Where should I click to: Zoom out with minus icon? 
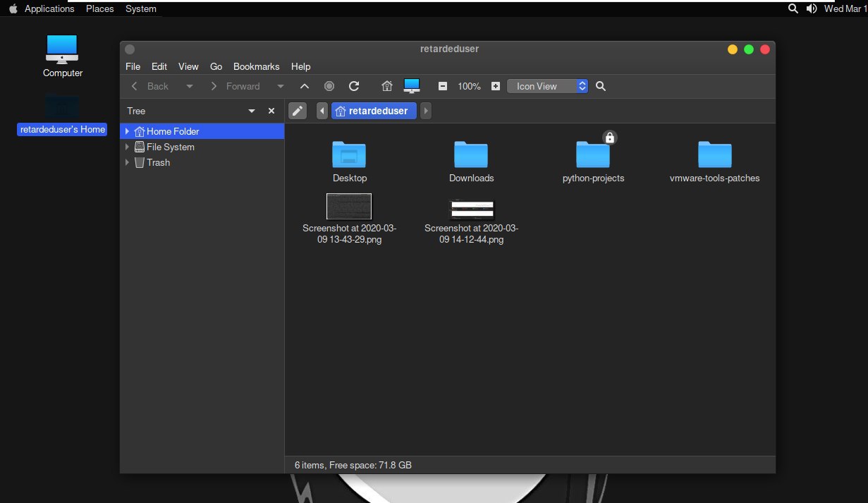pos(443,86)
